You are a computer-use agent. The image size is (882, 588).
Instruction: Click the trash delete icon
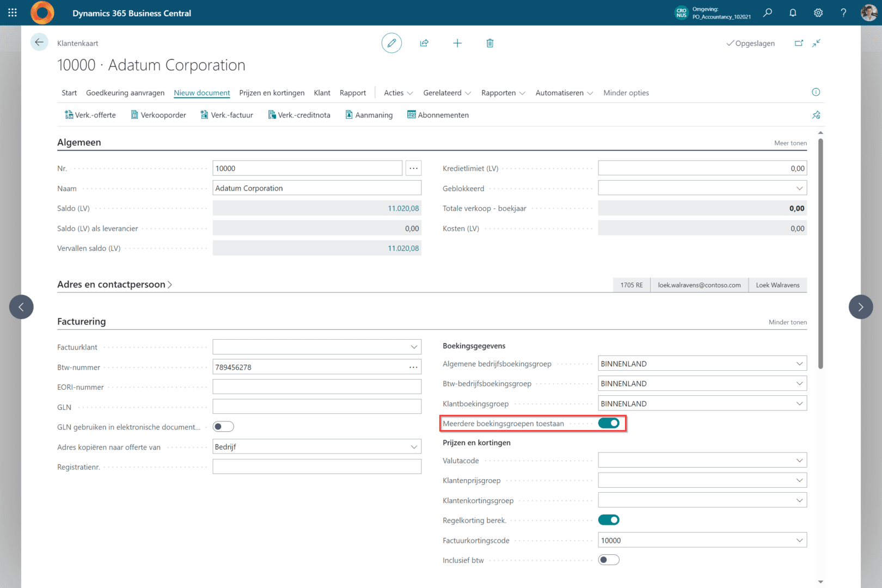coord(490,43)
